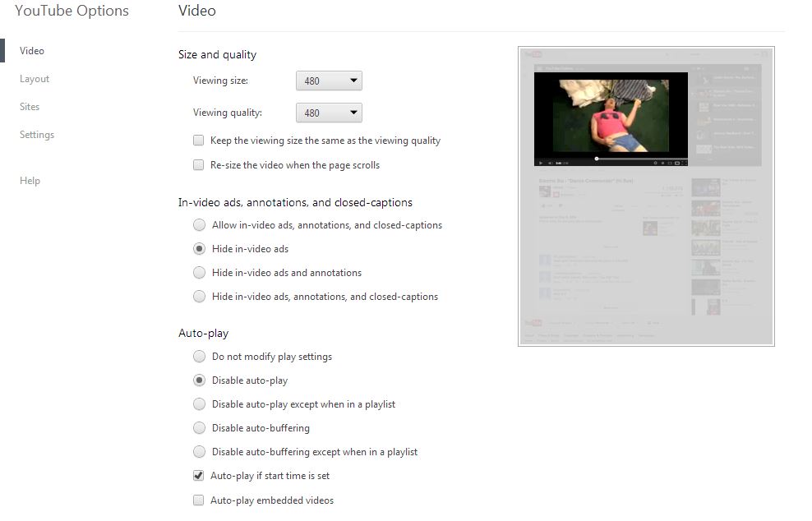Select Allow in-video ads, annotations, and closed-captions
This screenshot has height=521, width=812.
[x=200, y=225]
